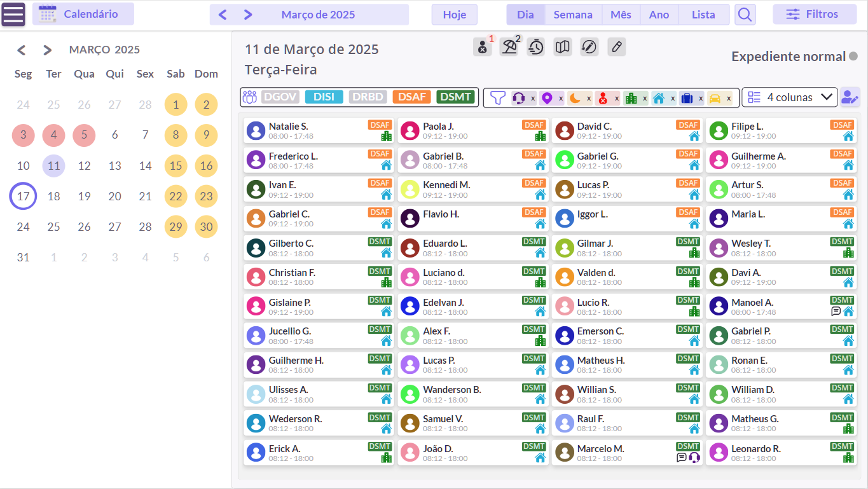Open vacation umbrella icon with badge 2
868x489 pixels.
(509, 46)
